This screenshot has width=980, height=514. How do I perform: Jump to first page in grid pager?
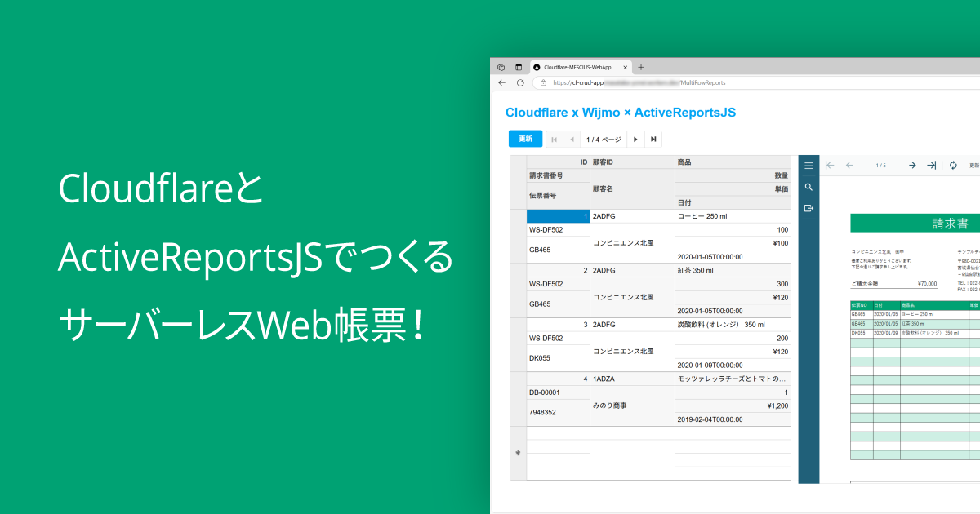[x=555, y=140]
